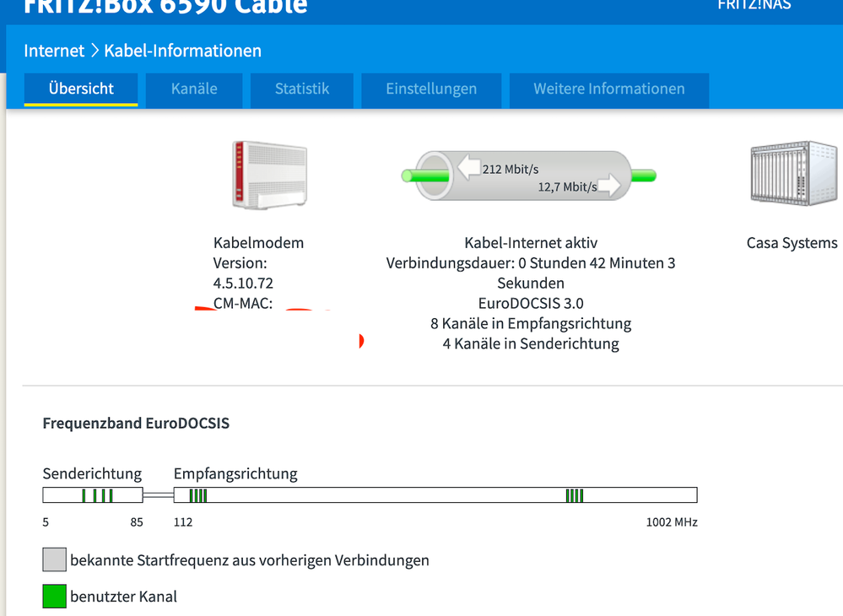Switch to the Kanäle tab
843x616 pixels.
point(194,89)
